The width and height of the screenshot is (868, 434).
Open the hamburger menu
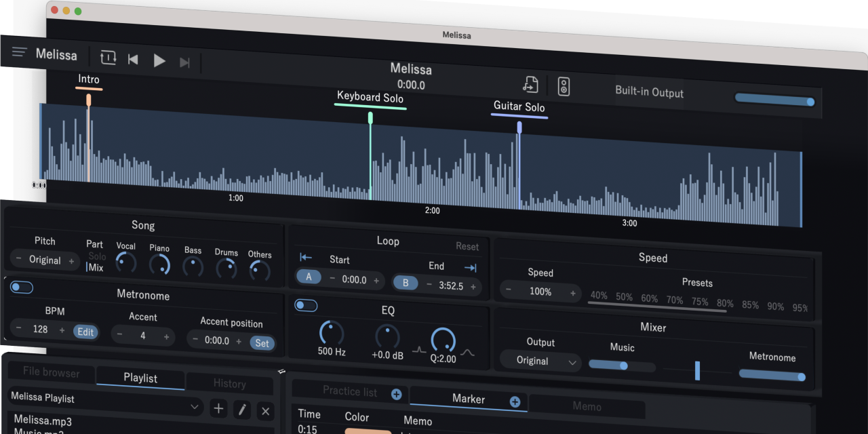[19, 52]
